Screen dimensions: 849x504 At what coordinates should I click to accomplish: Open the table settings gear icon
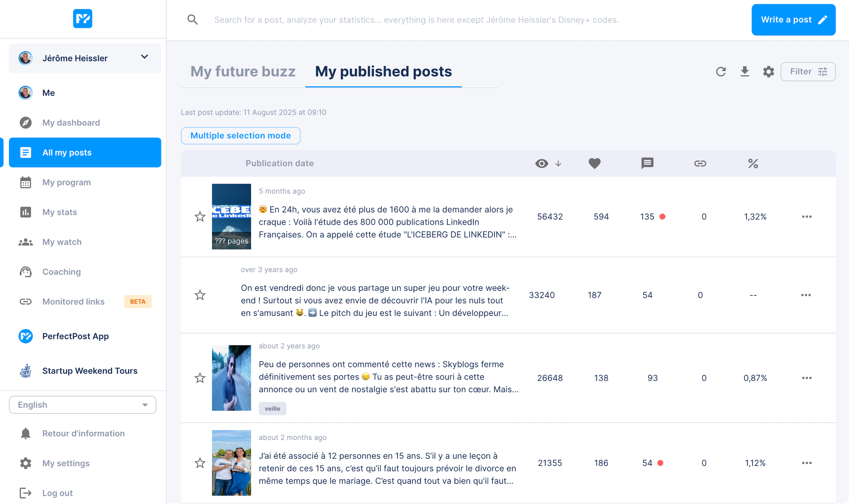coord(768,72)
